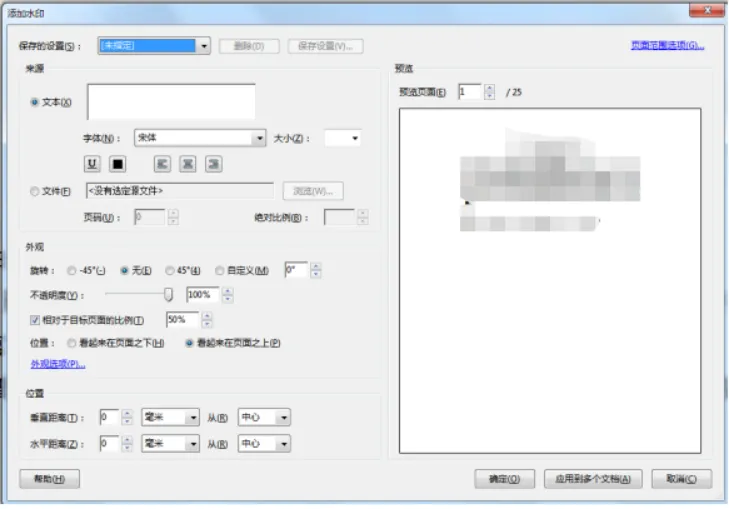Open the 页面范围选项 link
This screenshot has height=509, width=729.
tap(667, 45)
